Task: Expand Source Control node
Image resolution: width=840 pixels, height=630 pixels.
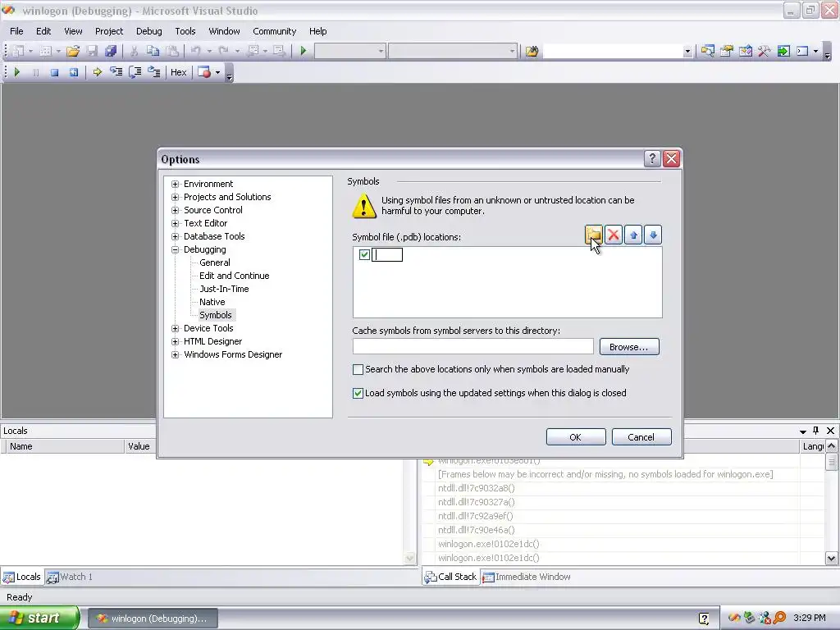Action: 176,210
